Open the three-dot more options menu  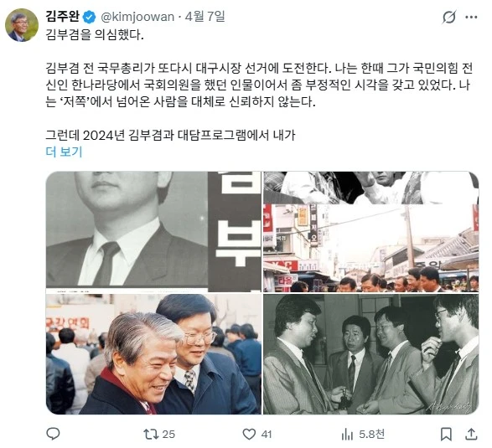click(471, 17)
